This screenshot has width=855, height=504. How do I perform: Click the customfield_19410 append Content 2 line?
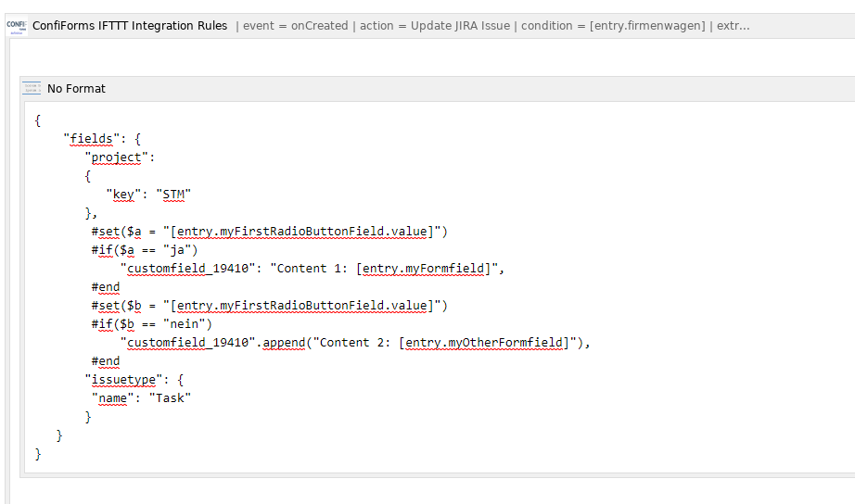(355, 343)
